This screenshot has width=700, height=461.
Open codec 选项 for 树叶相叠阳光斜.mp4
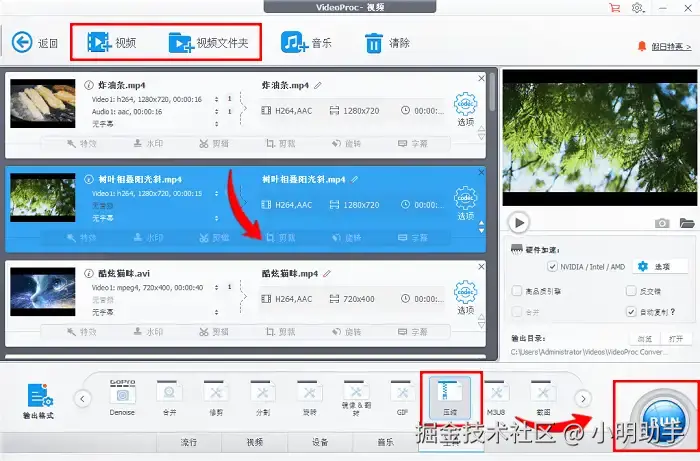(x=466, y=204)
